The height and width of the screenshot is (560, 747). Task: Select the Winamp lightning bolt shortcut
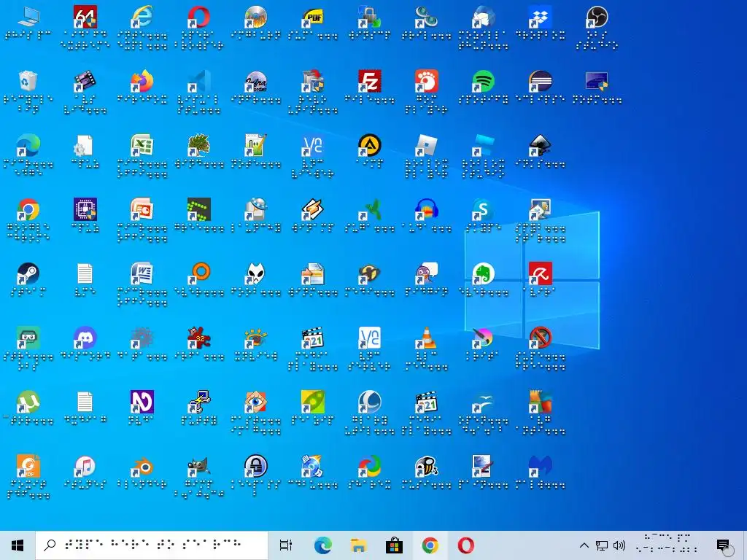coord(313,209)
